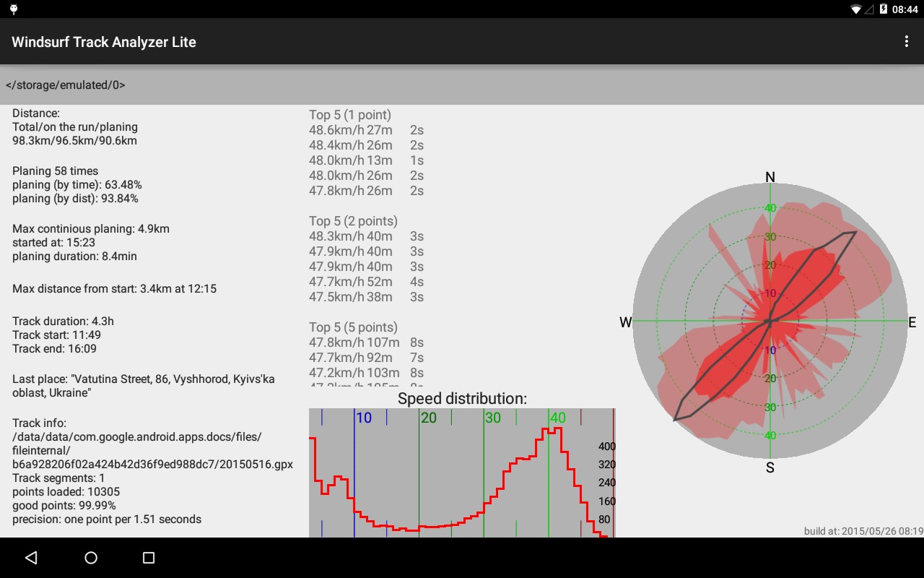Click planing duration: 8.4min

tap(74, 256)
